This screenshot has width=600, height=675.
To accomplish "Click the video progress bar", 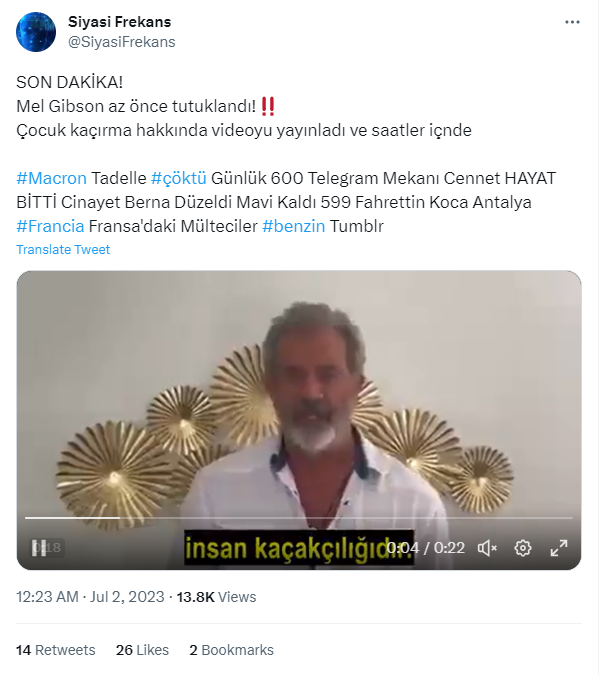I will pyautogui.click(x=299, y=518).
